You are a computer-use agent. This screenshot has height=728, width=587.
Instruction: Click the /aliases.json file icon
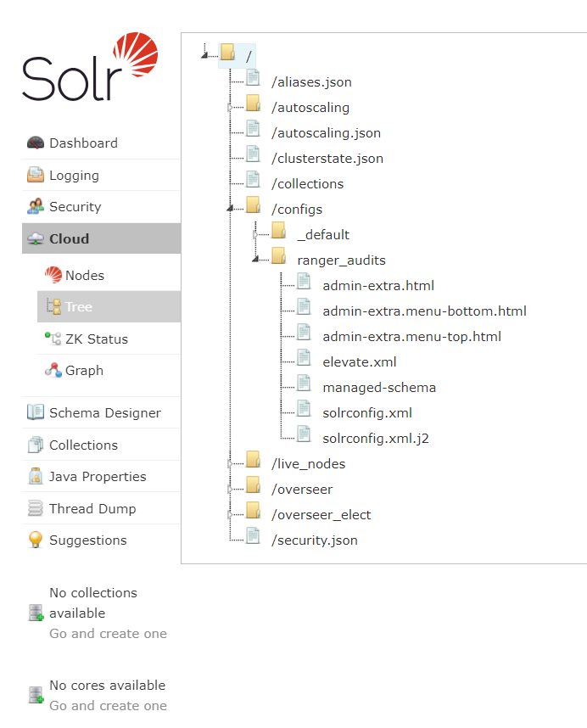click(253, 77)
